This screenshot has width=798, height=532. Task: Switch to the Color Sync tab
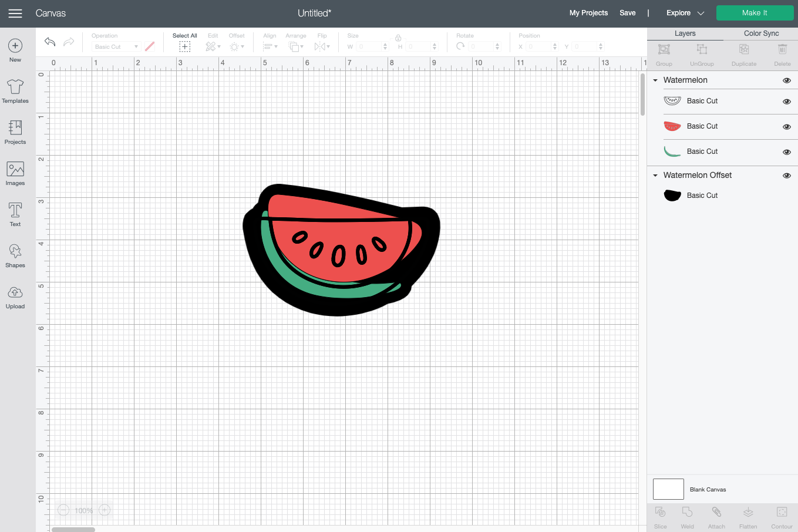(x=761, y=33)
